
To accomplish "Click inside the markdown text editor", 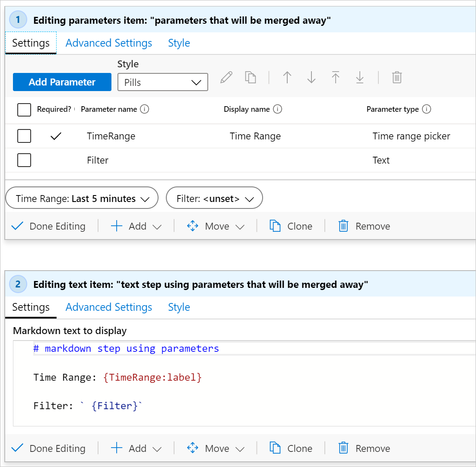I will pyautogui.click(x=242, y=388).
